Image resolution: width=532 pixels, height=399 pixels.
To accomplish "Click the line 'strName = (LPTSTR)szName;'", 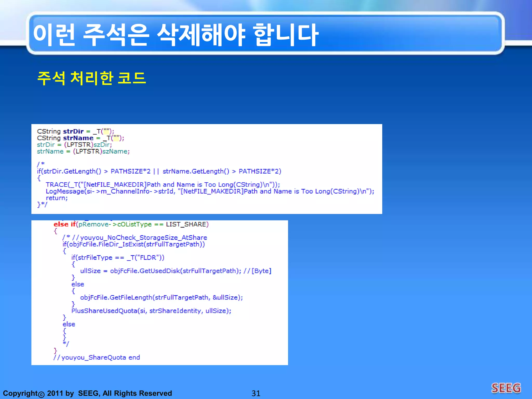I will [x=83, y=151].
